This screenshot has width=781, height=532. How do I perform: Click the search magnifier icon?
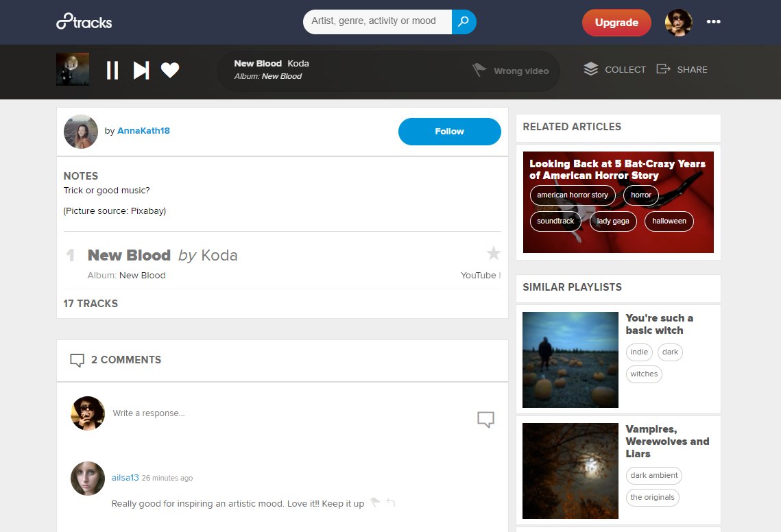[x=464, y=22]
